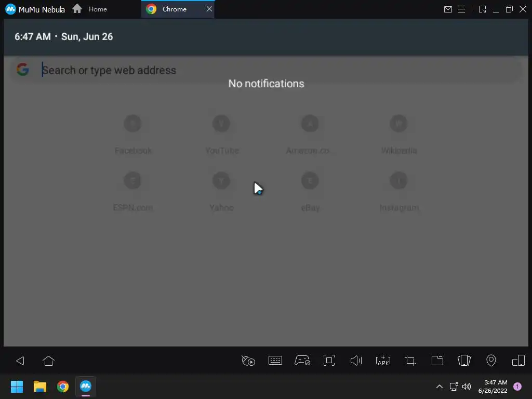Image resolution: width=532 pixels, height=399 pixels.
Task: Click the Google logo in search bar
Action: pos(23,70)
